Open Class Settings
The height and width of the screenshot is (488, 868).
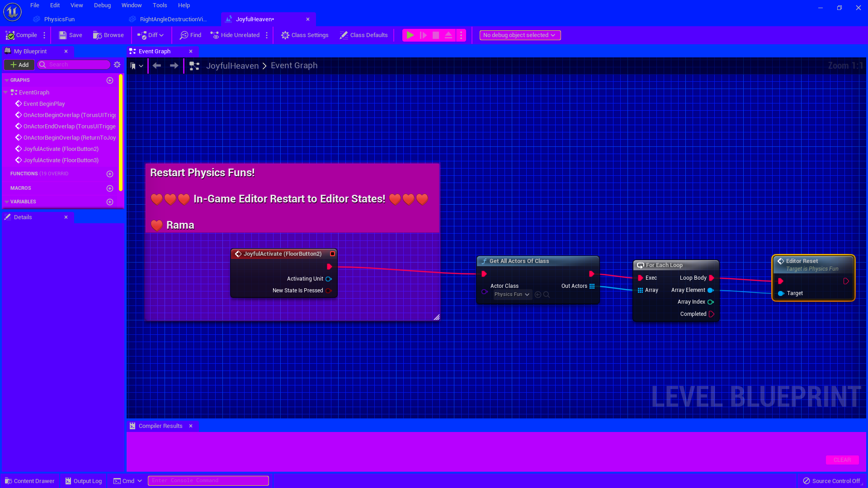[304, 35]
